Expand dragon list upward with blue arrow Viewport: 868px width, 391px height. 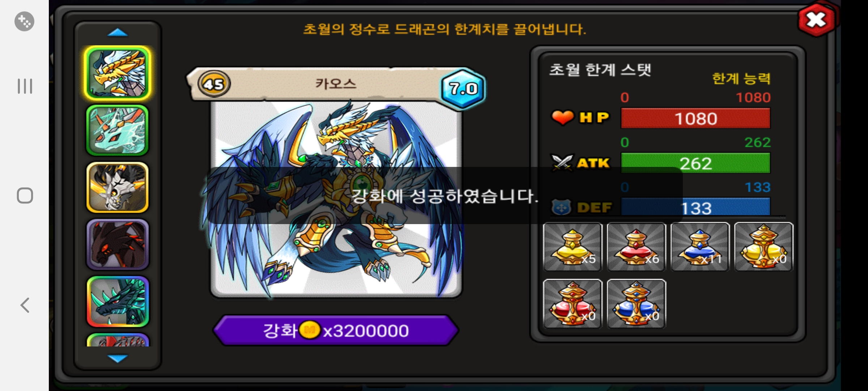[x=118, y=33]
